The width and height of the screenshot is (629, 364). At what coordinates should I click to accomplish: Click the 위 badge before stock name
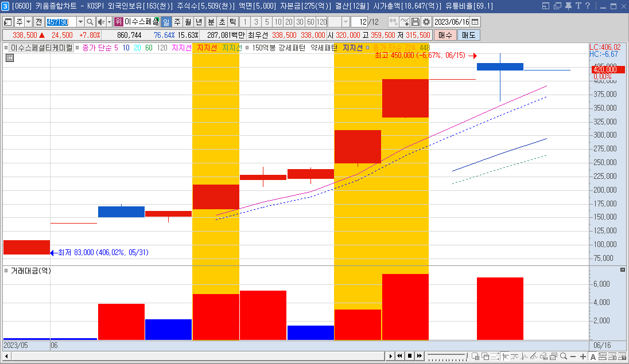pyautogui.click(x=118, y=22)
